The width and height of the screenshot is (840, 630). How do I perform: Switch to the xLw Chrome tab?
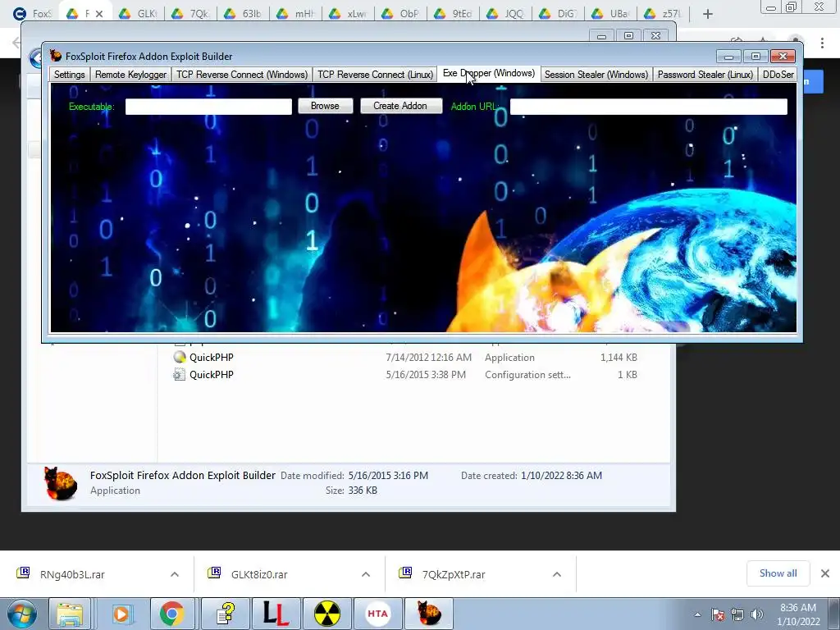click(348, 14)
